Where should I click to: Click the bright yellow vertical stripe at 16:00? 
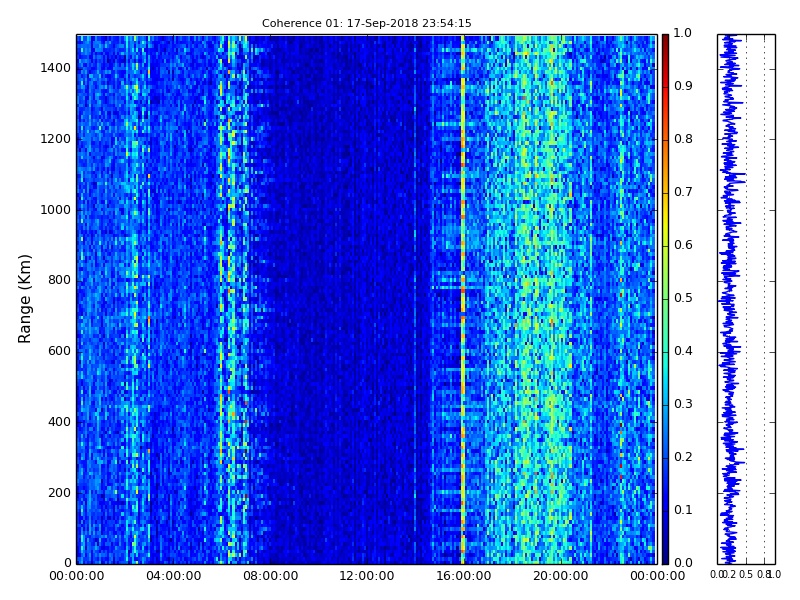[x=463, y=299]
